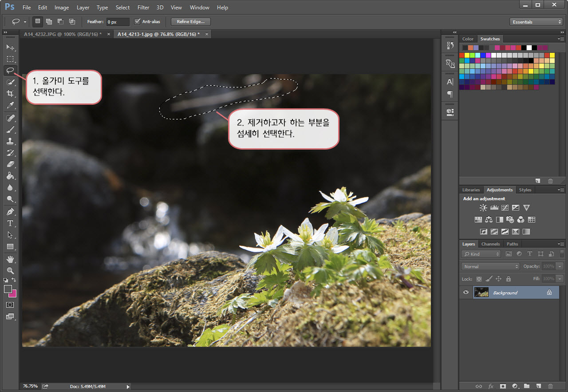
Task: Select the Move tool
Action: 10,47
